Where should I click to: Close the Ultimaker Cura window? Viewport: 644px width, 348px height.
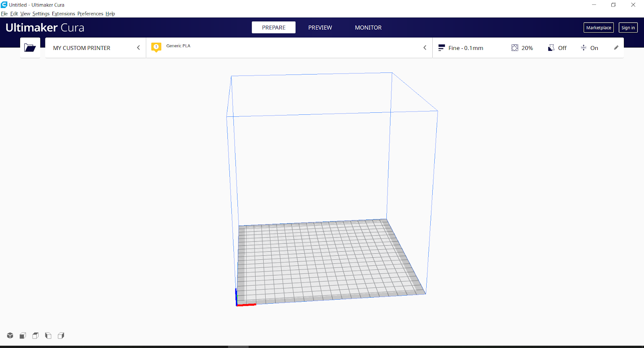point(633,5)
